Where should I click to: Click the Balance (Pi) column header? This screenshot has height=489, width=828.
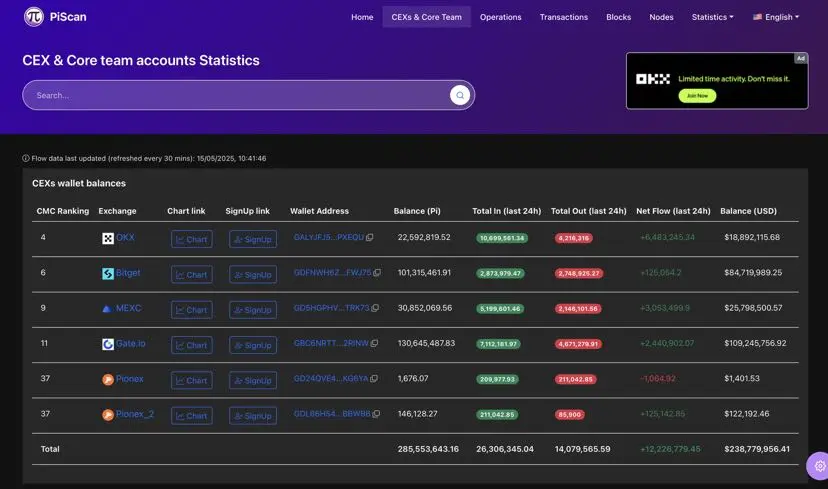417,211
